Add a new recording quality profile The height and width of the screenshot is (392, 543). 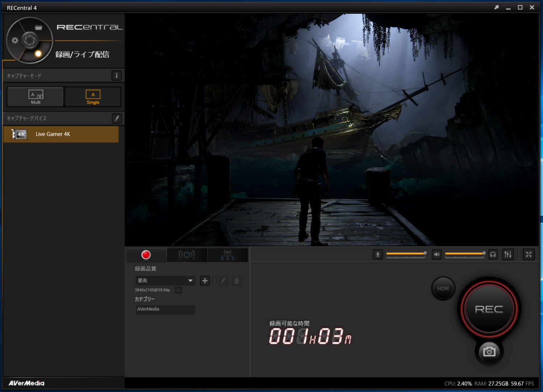[x=205, y=280]
